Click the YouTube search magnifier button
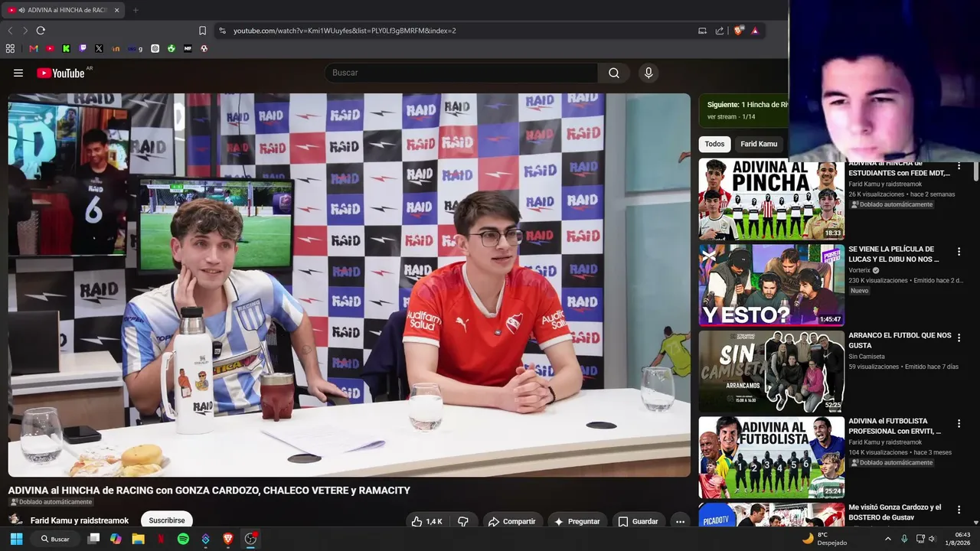The image size is (980, 551). pos(614,73)
